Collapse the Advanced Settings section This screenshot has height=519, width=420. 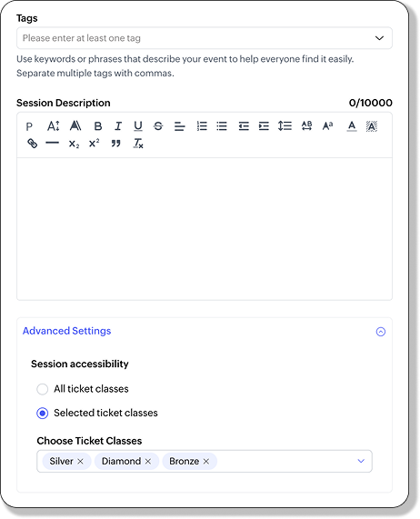(381, 332)
